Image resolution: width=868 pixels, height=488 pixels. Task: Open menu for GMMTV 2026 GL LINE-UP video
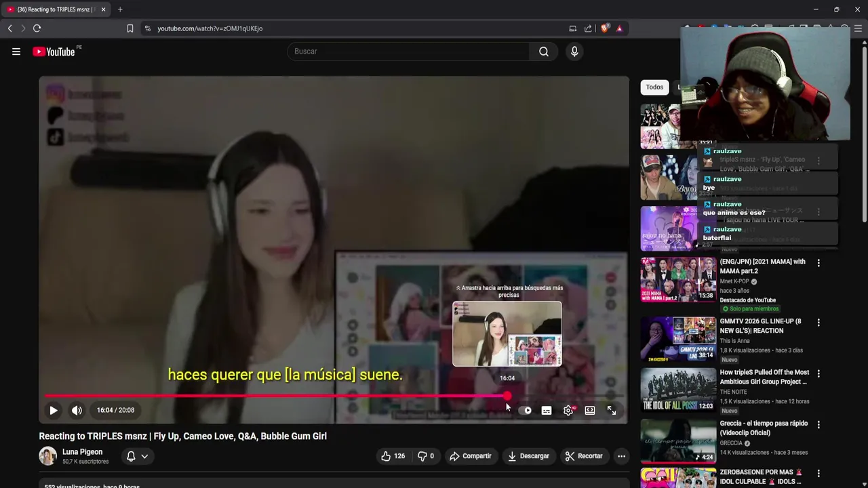(x=818, y=322)
